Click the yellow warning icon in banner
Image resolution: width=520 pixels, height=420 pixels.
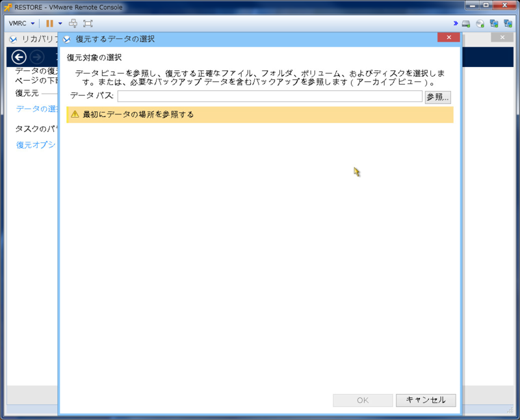pos(75,114)
